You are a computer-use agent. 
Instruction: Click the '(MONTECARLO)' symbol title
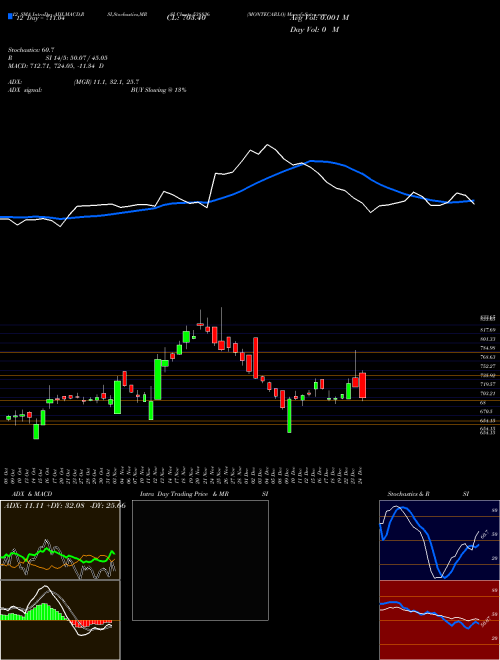(266, 14)
